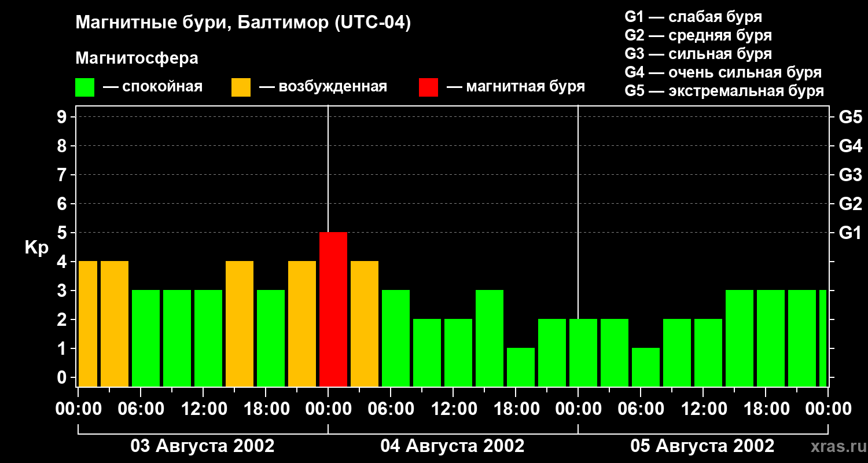Click the '04 Августа 2002' date label
Viewport: 868px width, 463px height.
(453, 446)
